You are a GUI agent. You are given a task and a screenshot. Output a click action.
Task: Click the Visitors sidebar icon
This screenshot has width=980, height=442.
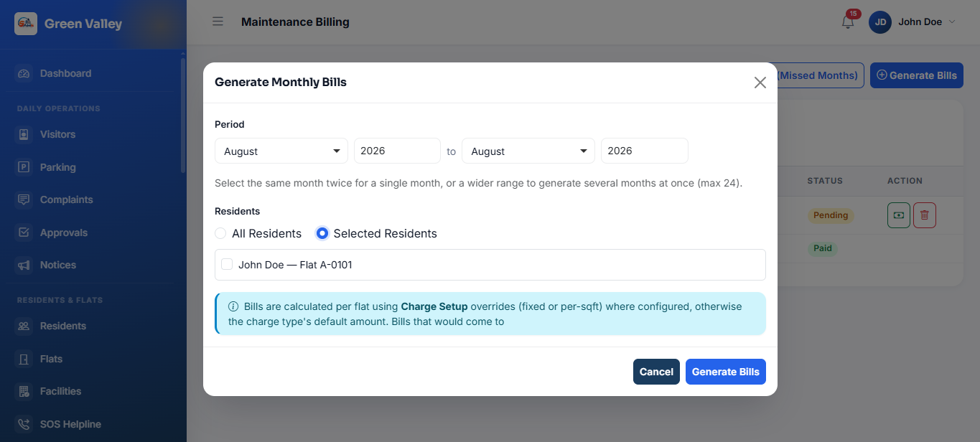tap(24, 134)
